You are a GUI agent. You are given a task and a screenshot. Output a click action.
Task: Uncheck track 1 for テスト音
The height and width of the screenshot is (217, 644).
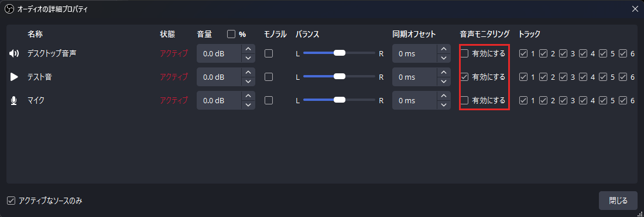click(x=523, y=77)
